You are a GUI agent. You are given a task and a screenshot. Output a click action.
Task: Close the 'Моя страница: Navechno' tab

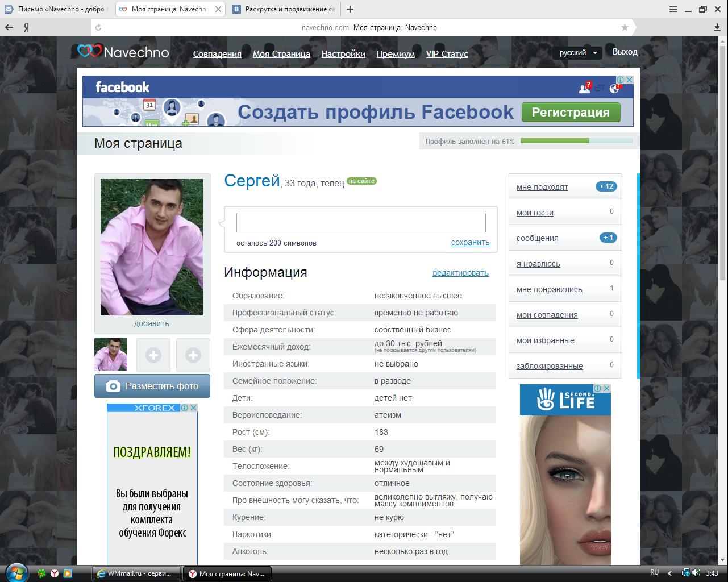[219, 9]
